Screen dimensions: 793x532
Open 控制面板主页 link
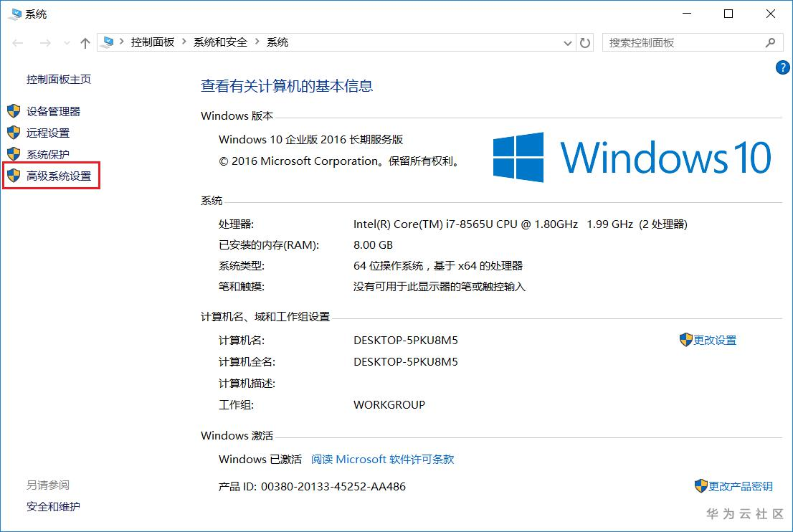click(x=59, y=80)
